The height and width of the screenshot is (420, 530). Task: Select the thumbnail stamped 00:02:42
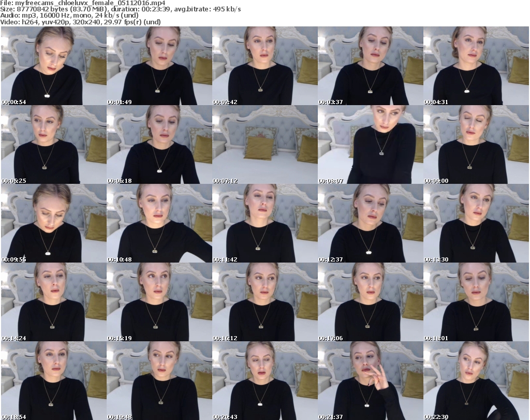265,66
